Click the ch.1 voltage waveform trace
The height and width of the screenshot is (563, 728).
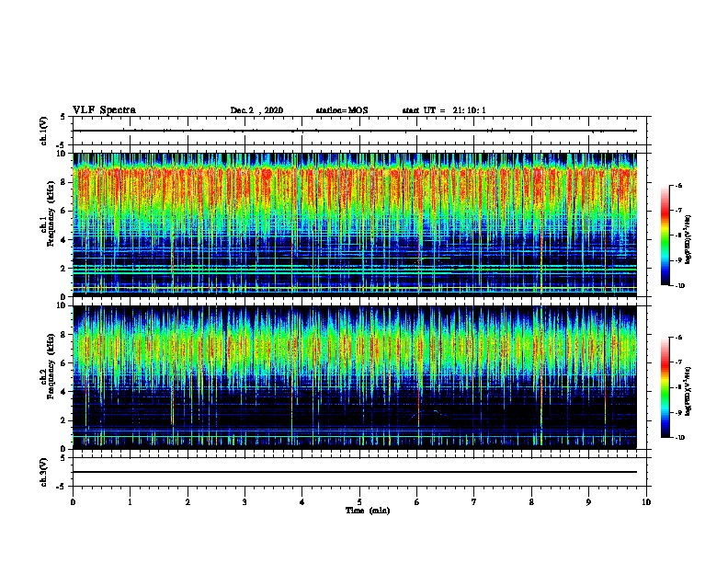coord(355,131)
